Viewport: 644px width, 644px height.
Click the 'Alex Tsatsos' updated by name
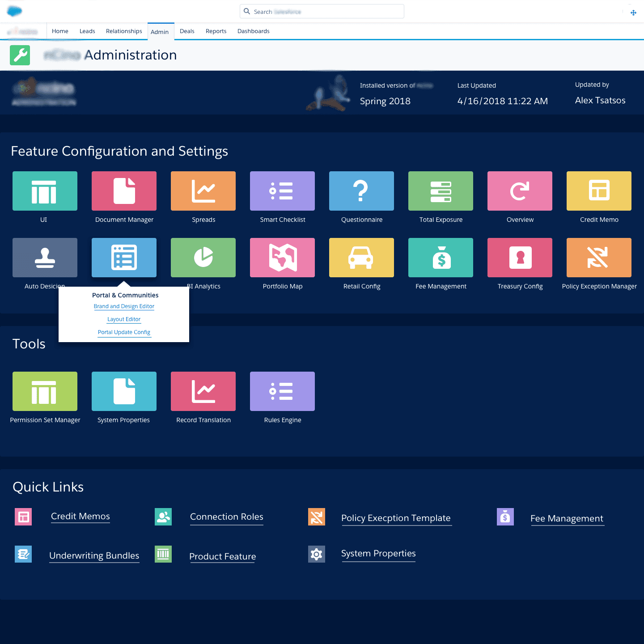pyautogui.click(x=600, y=100)
